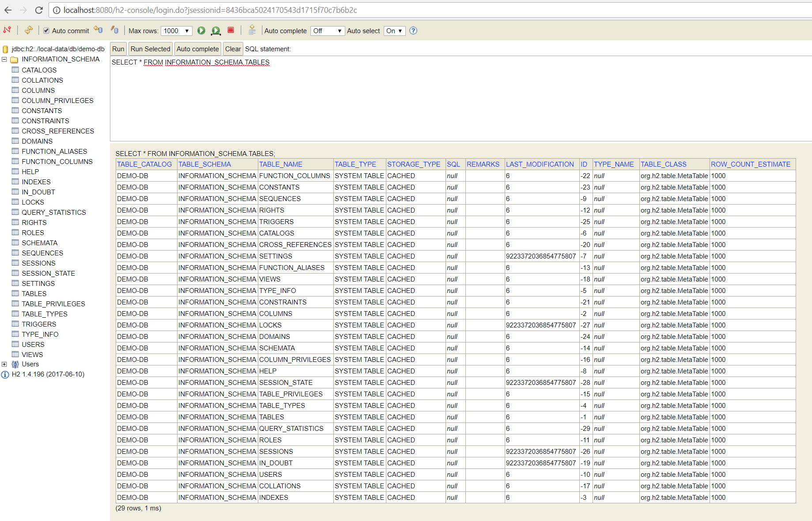Select COLUMN_PRIVILEGES in the schema tree

pyautogui.click(x=58, y=100)
